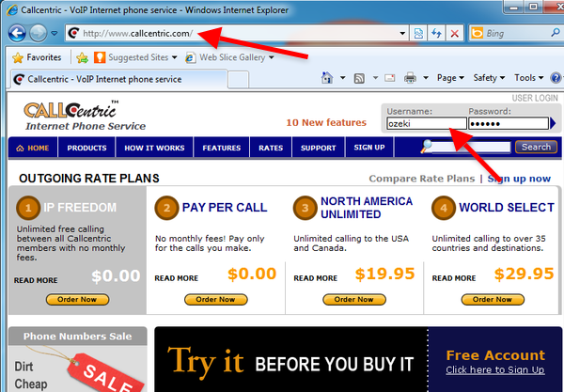564x392 pixels.
Task: Open the RATES navigation menu item
Action: coord(271,148)
